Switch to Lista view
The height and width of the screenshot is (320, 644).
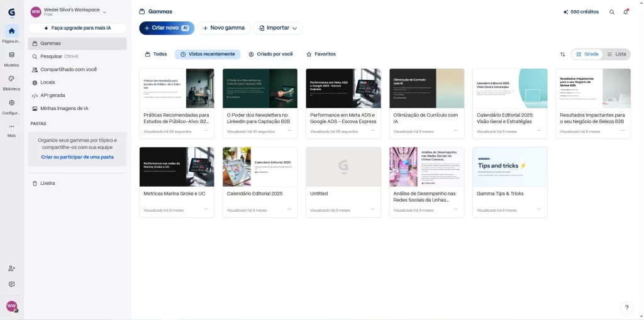tap(616, 55)
